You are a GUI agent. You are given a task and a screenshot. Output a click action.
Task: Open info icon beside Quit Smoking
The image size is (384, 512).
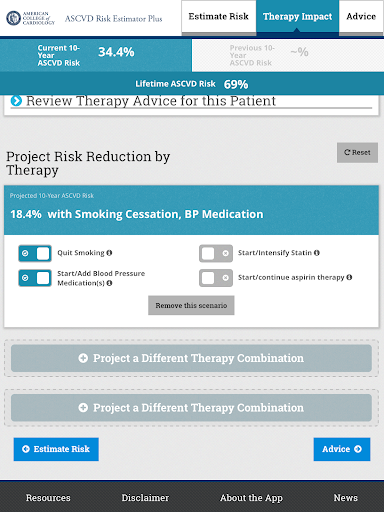tap(109, 253)
